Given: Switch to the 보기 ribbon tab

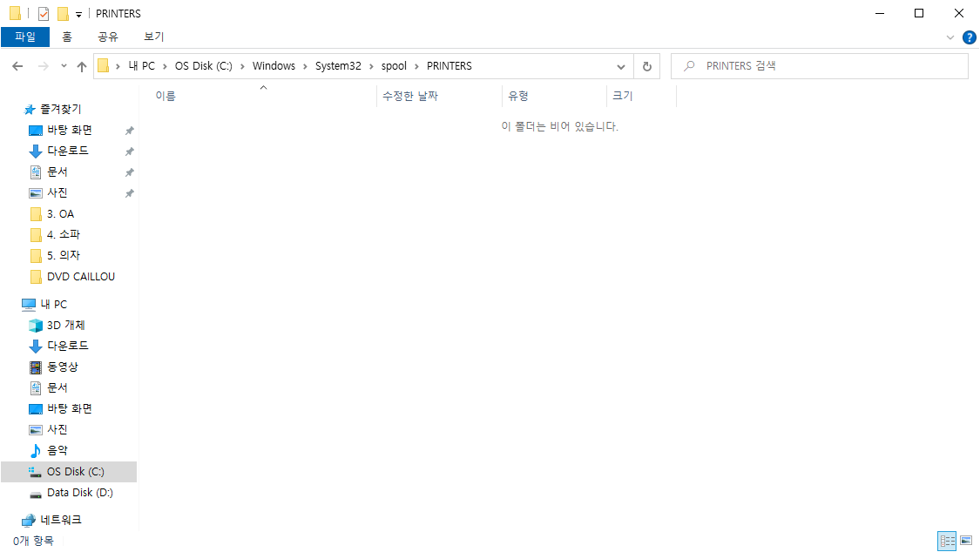Looking at the screenshot, I should [x=153, y=37].
